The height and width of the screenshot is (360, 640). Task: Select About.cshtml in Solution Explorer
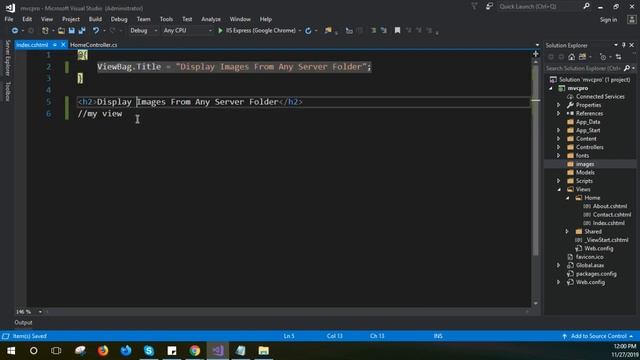pyautogui.click(x=610, y=206)
